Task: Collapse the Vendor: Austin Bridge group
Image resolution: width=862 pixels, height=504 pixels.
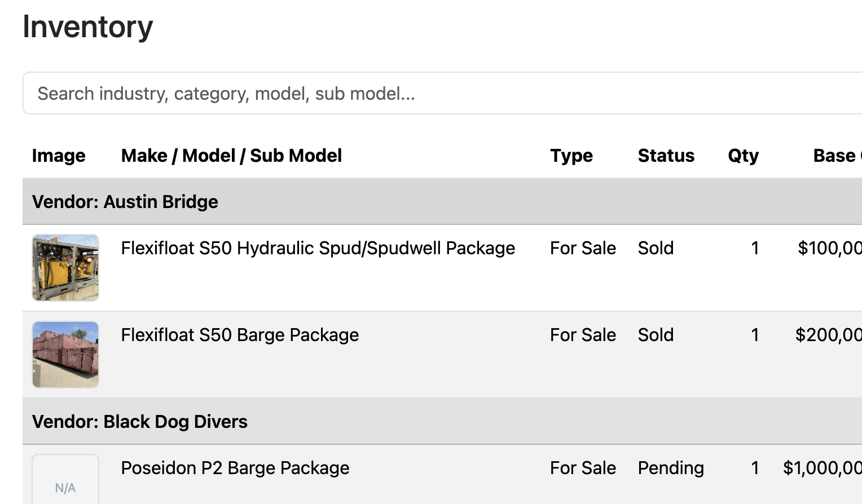Action: 125,202
